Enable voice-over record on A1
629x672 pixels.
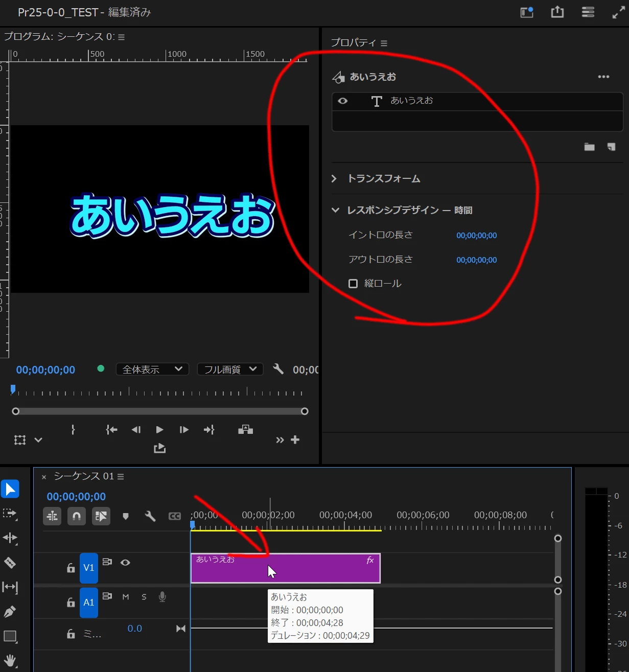click(162, 596)
